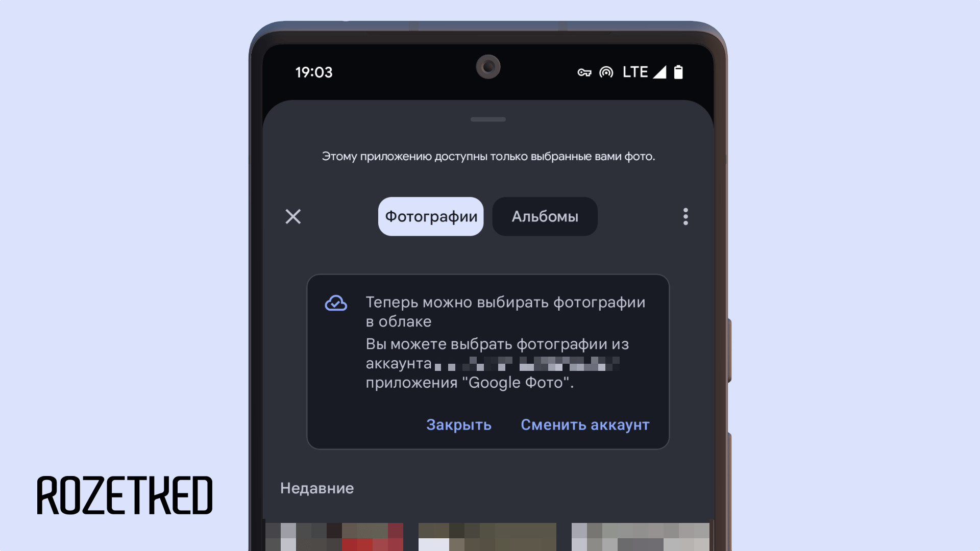Image resolution: width=980 pixels, height=551 pixels.
Task: Open the Недавние section expander
Action: 316,488
